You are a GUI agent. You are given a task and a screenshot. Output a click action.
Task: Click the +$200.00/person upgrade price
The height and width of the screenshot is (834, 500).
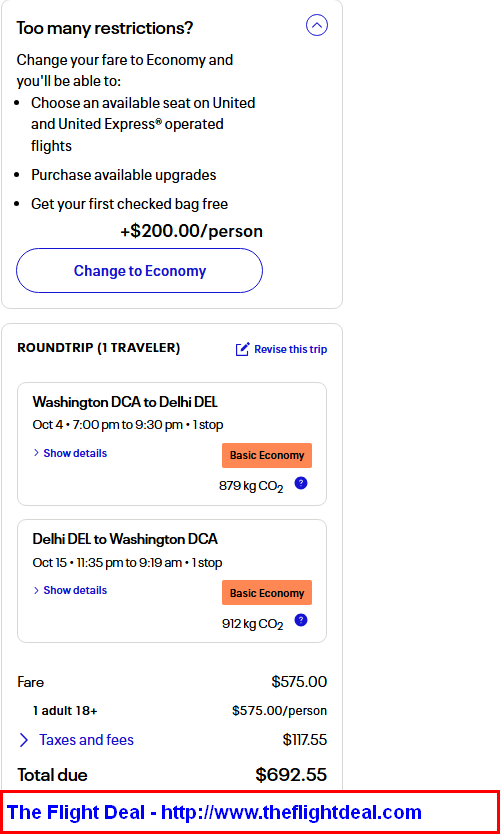(x=191, y=231)
